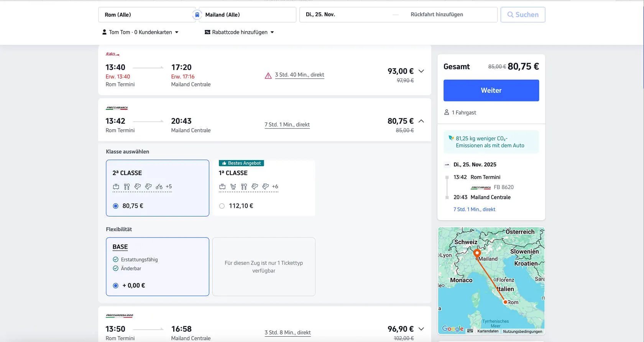Click the swap stations train icon

click(197, 15)
